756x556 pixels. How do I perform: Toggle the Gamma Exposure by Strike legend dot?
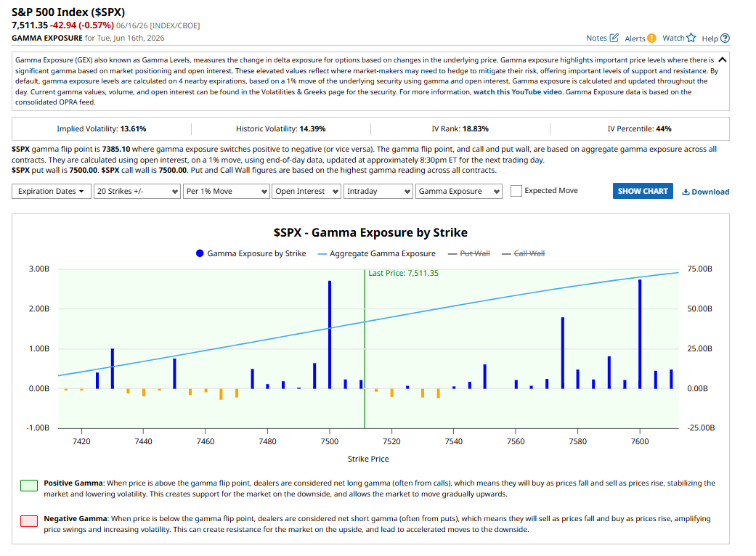(200, 253)
